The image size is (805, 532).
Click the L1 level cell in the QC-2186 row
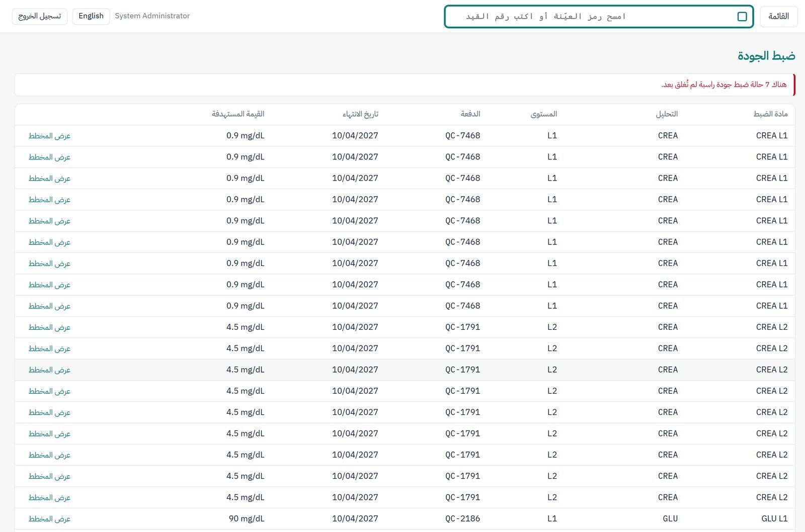point(552,519)
